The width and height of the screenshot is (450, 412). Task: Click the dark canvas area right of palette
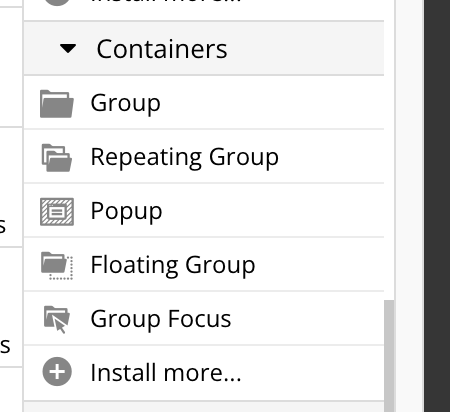[x=437, y=206]
